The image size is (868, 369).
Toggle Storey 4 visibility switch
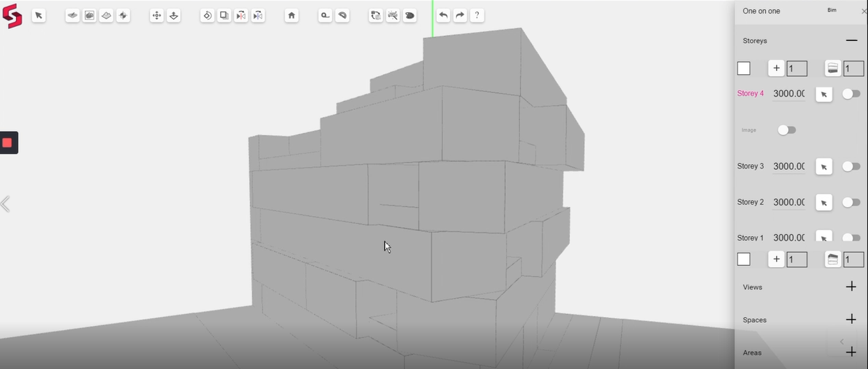click(x=851, y=94)
